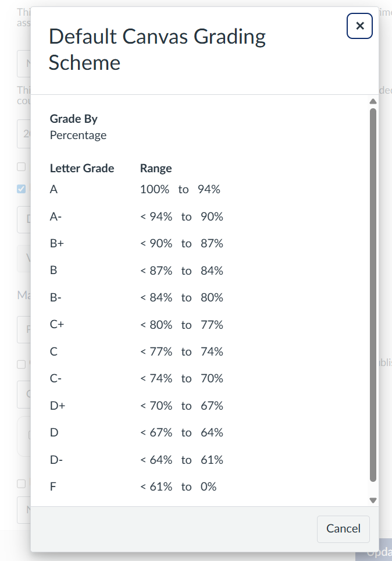Click the scrollbar thumb in the dialog
Image resolution: width=392 pixels, height=561 pixels.
(373, 297)
